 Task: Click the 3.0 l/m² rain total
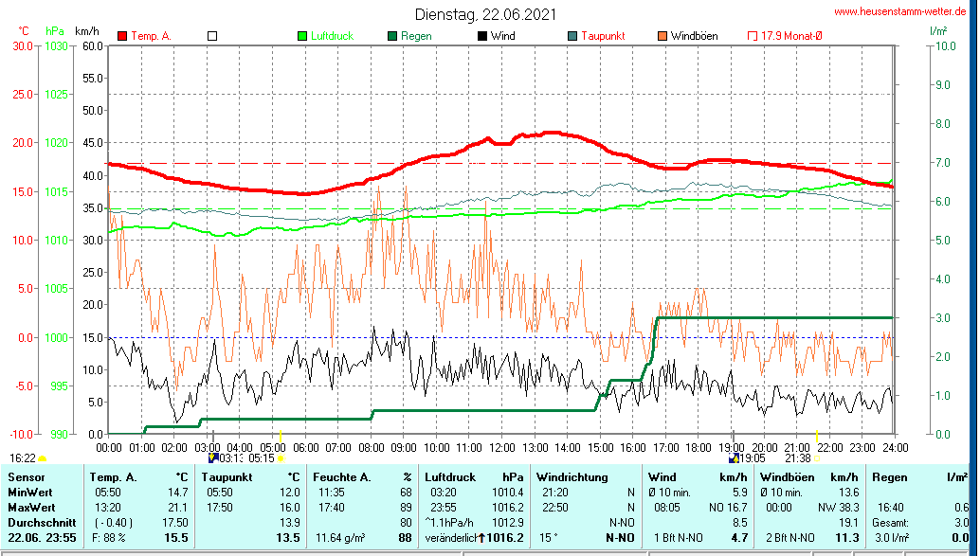[x=892, y=538]
